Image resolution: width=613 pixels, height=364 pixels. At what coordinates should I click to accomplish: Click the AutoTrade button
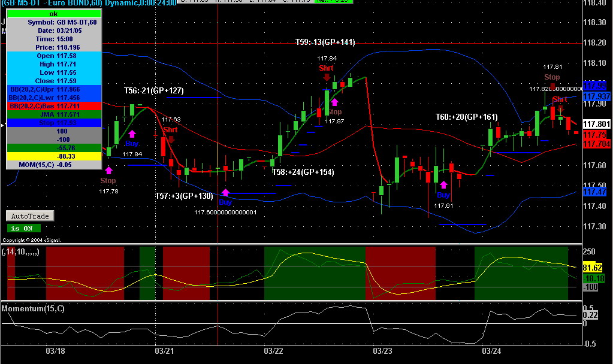pos(30,216)
